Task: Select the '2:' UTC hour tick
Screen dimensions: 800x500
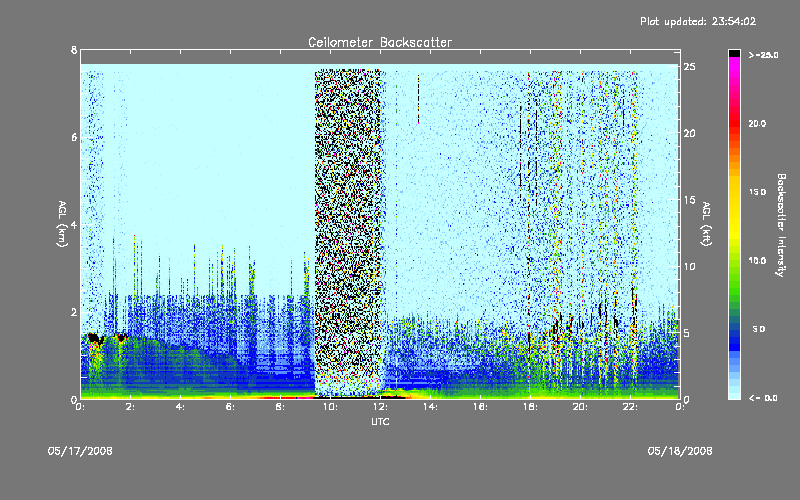Action: pos(131,407)
